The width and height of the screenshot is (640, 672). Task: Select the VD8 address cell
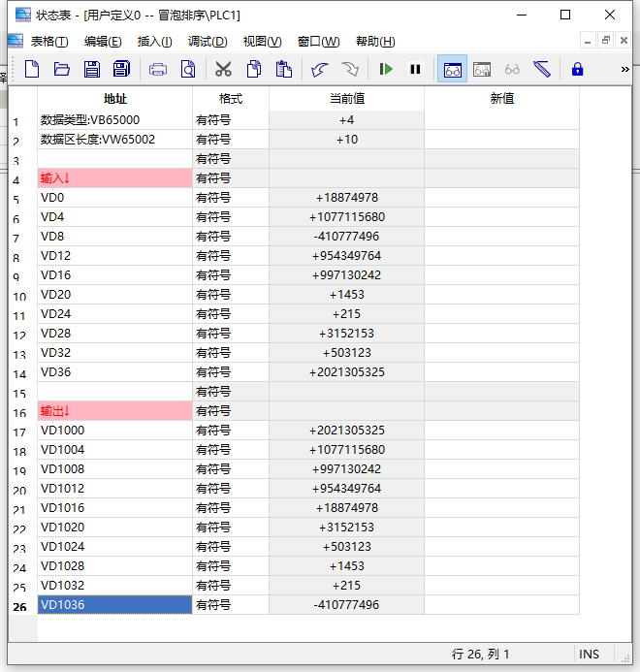click(x=114, y=237)
